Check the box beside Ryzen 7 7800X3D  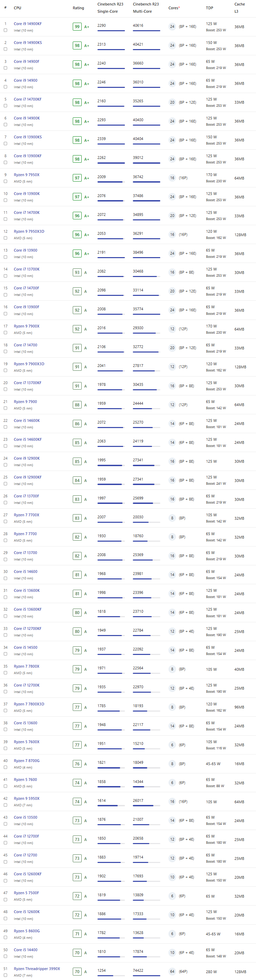tap(5, 711)
